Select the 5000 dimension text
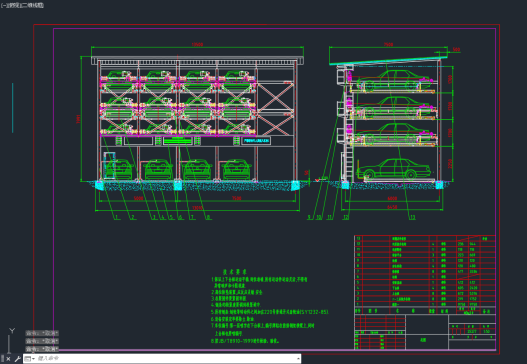Image resolution: width=527 pixels, height=364 pixels. coord(138,198)
